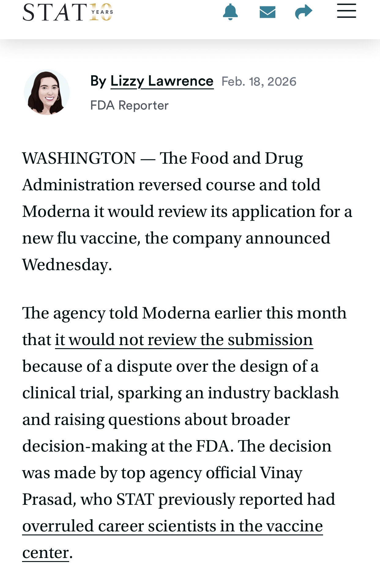
Task: Click the phrase "industry backlash"
Action: [x=273, y=393]
